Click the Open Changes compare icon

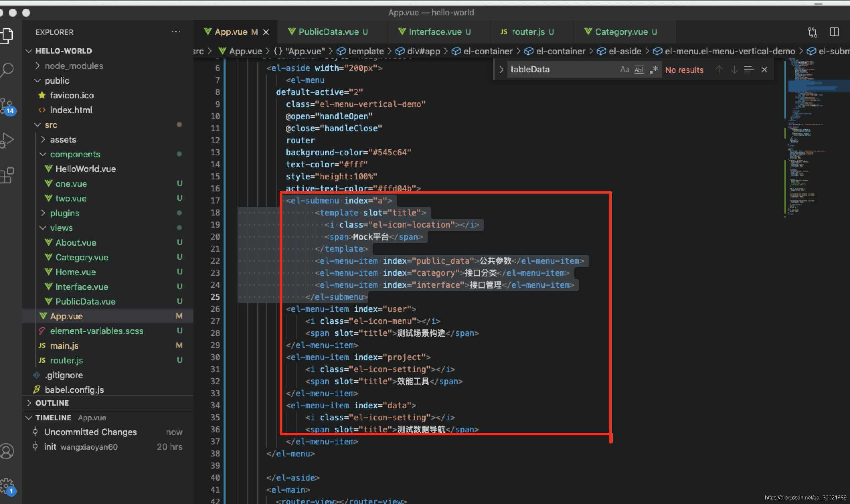812,32
